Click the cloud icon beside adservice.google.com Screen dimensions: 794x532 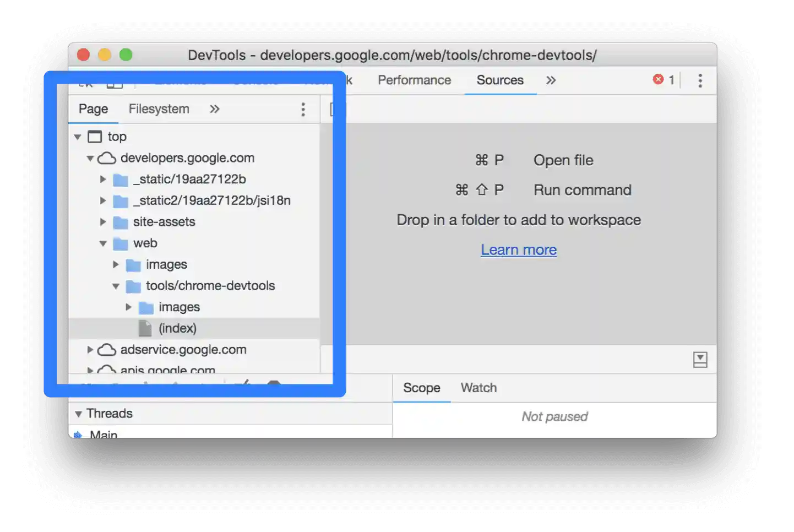point(107,350)
